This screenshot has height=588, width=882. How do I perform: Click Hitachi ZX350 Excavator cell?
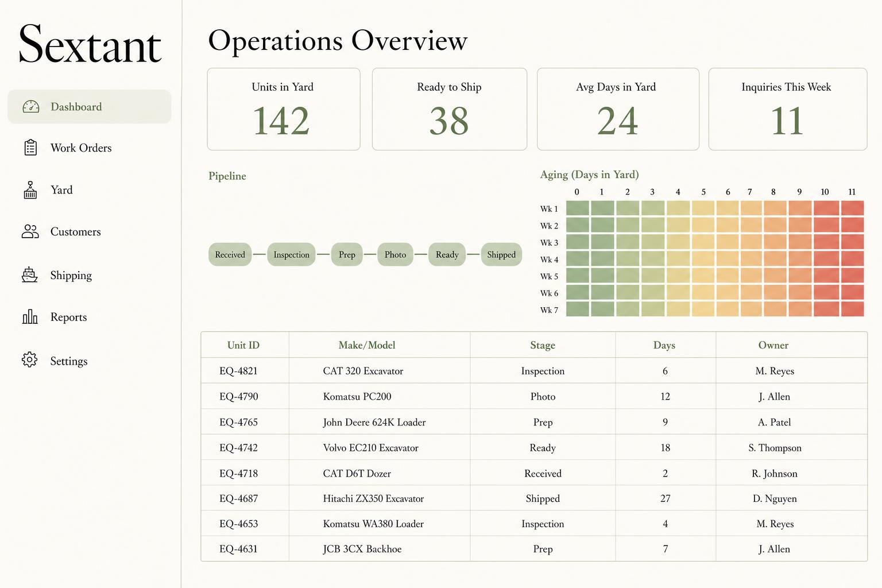coord(373,498)
